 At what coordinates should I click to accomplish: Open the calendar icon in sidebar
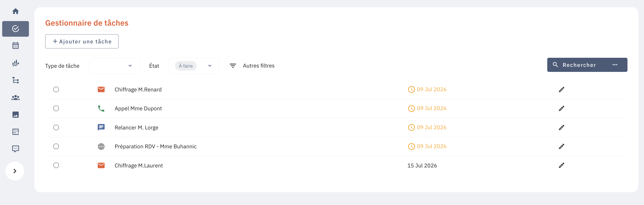tap(15, 45)
